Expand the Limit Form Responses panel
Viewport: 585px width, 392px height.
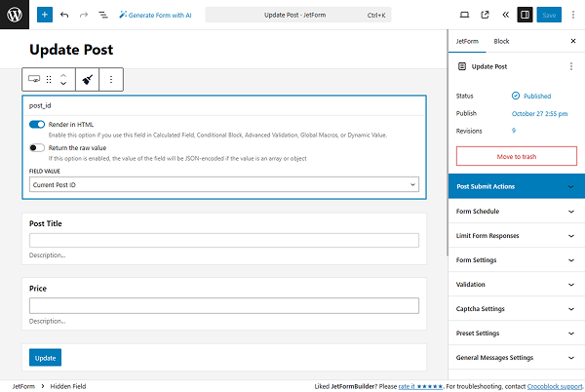(517, 236)
